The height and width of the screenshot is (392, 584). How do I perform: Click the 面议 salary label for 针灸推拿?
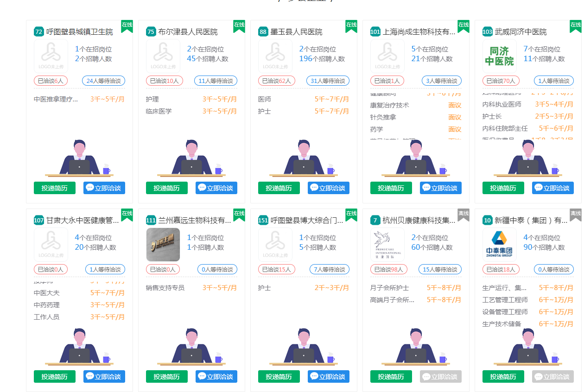[x=455, y=117]
